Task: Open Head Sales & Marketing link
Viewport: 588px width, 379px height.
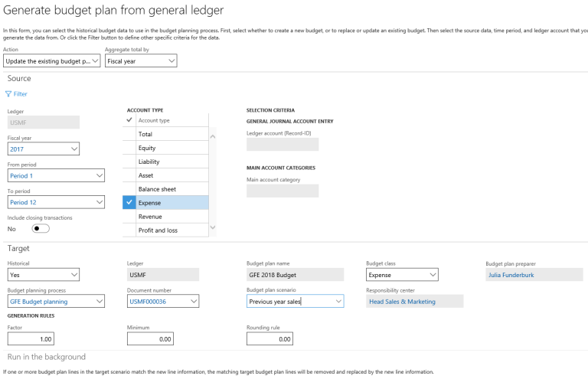Action: (402, 302)
